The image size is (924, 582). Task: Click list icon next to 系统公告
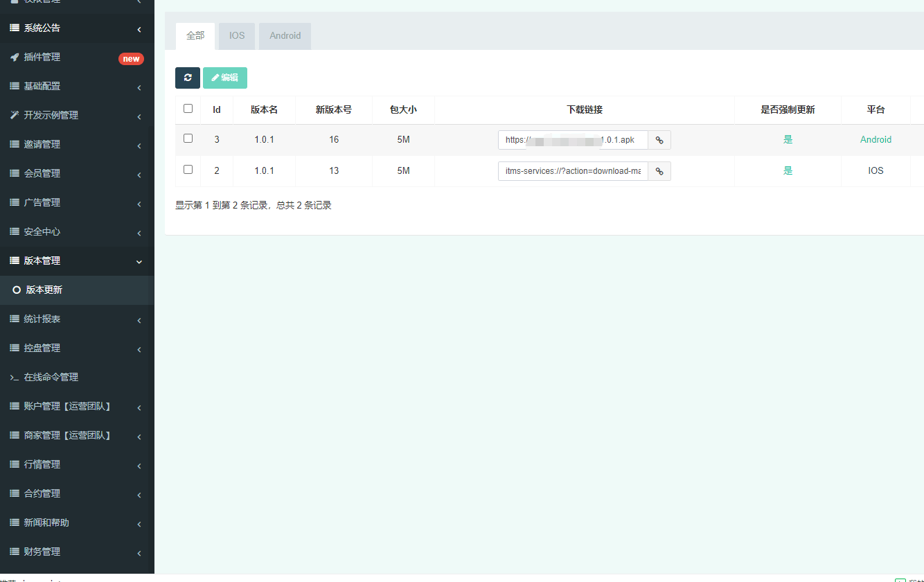click(14, 28)
